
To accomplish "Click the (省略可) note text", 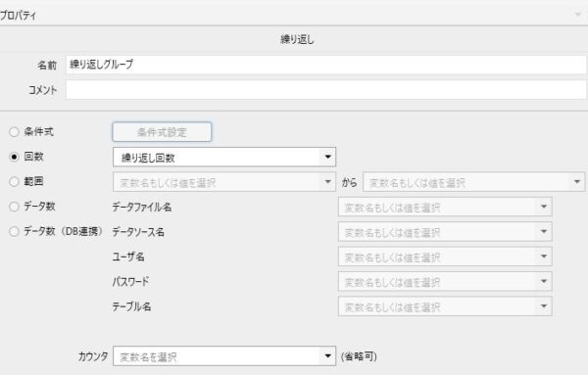I will pyautogui.click(x=359, y=356).
